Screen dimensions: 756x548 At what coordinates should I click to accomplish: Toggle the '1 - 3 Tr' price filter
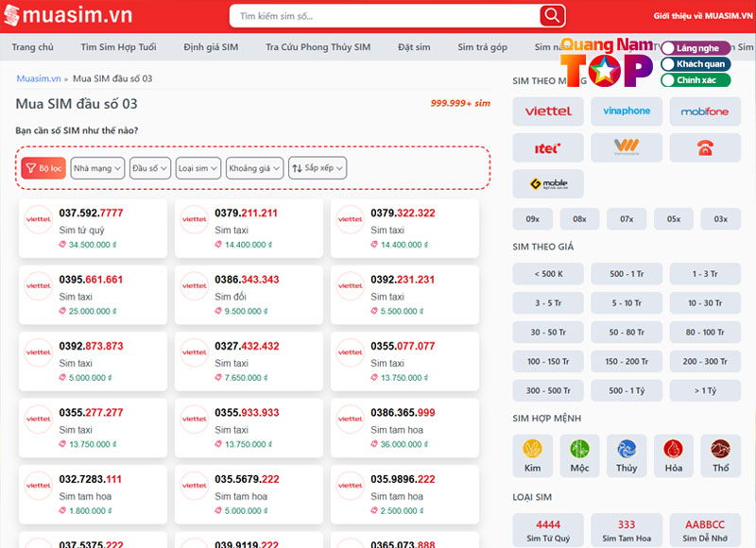click(705, 274)
